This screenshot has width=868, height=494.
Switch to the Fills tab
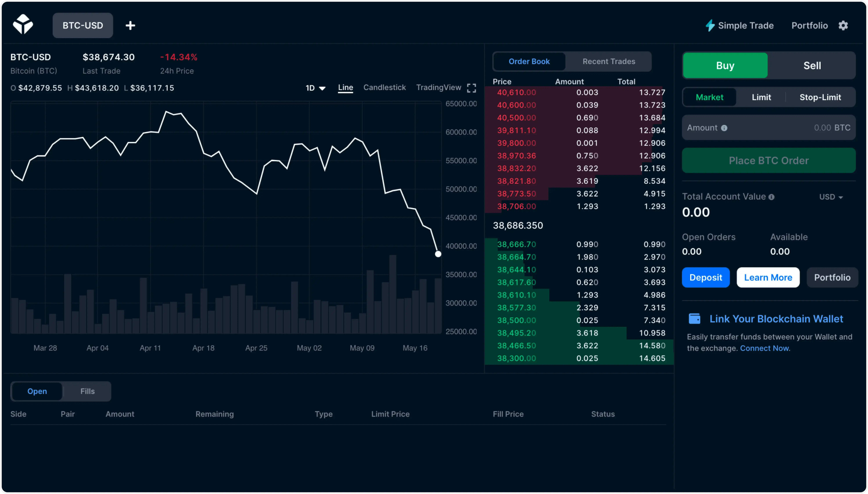[87, 391]
